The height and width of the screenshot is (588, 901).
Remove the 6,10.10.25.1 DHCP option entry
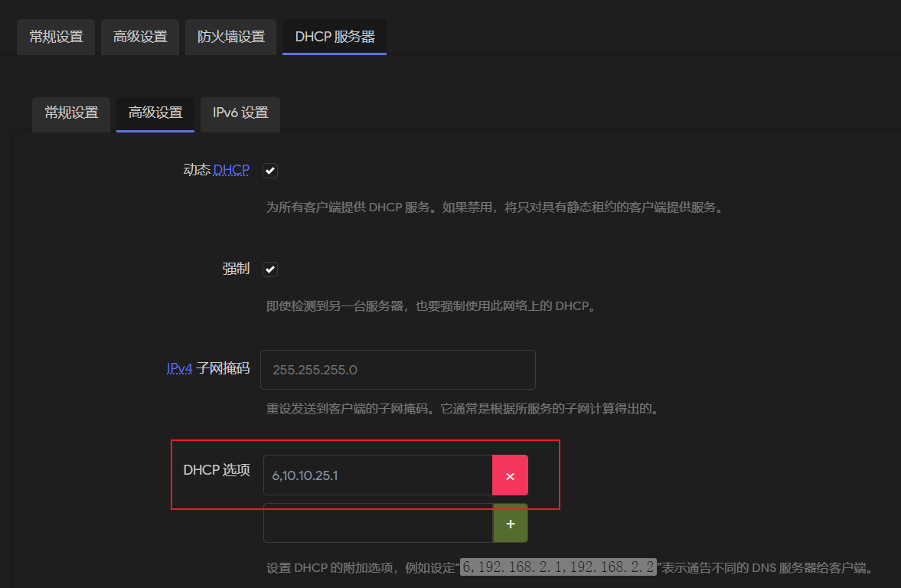[x=511, y=475]
